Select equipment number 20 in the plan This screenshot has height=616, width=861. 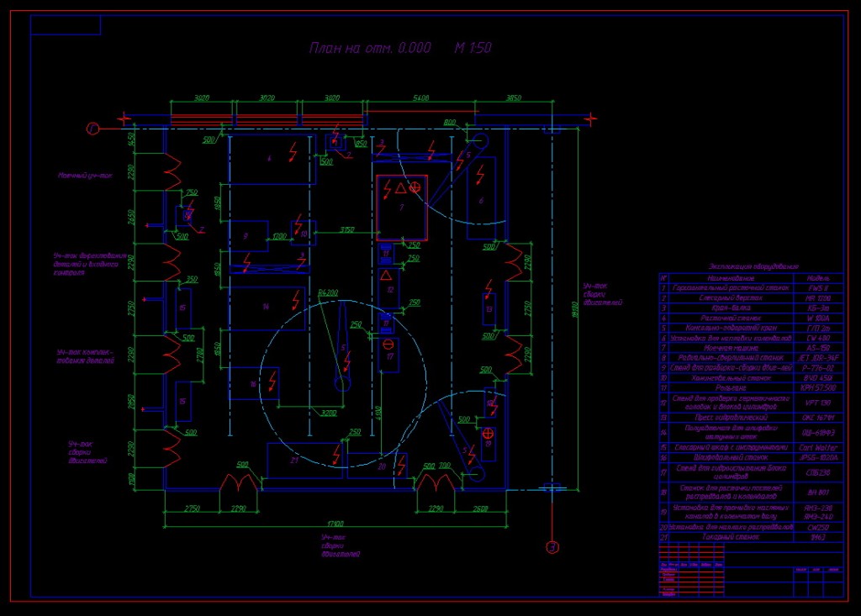coord(382,466)
